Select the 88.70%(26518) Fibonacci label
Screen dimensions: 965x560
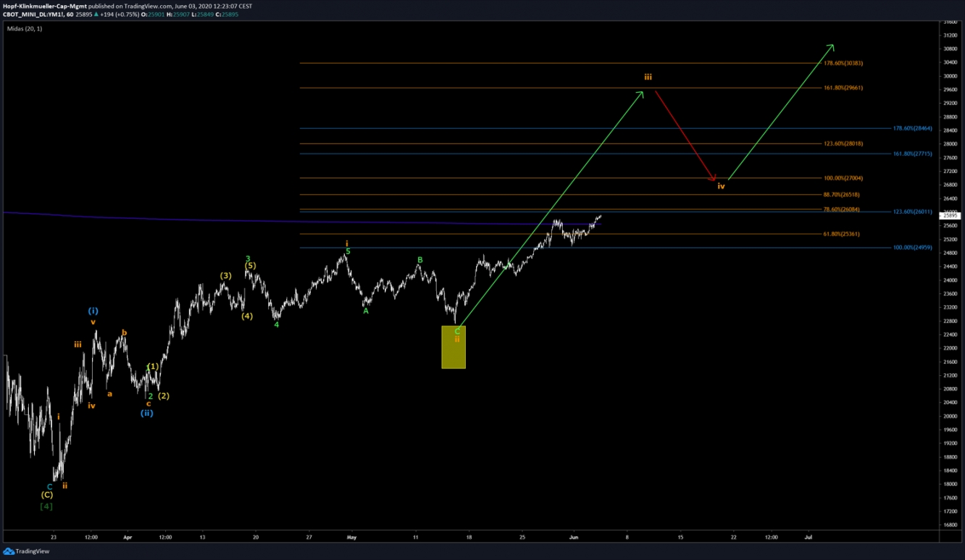click(x=842, y=194)
